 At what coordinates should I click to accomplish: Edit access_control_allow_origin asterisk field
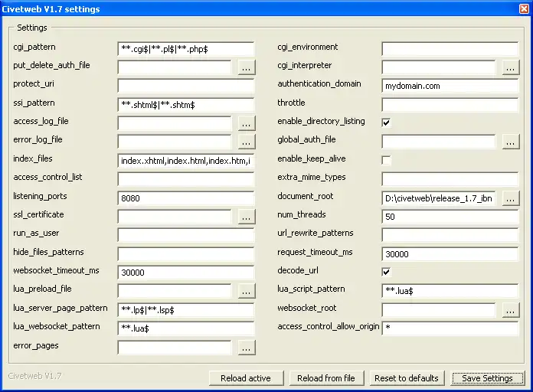450,328
